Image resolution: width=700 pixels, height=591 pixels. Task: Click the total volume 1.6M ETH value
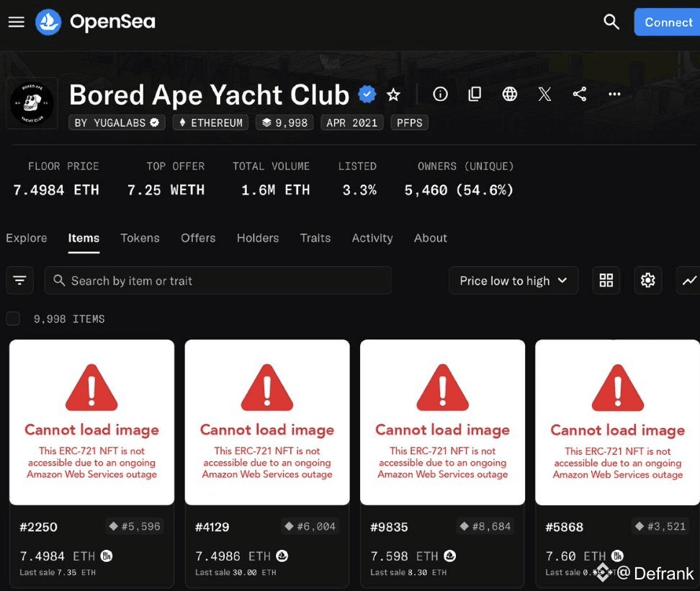click(x=275, y=190)
